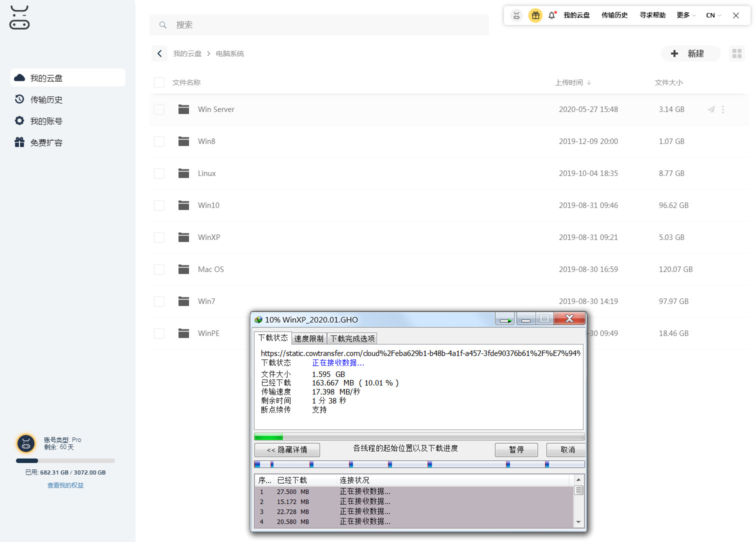Click the Linux folder icon
Image resolution: width=756 pixels, height=542 pixels.
184,173
